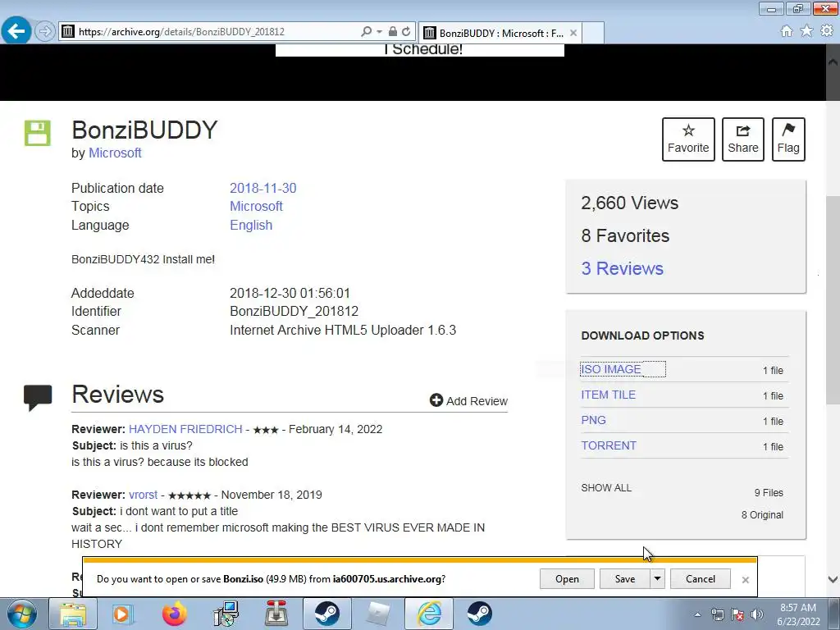Screen dimensions: 840x630
Task: Open the Microsoft author link
Action: [115, 153]
